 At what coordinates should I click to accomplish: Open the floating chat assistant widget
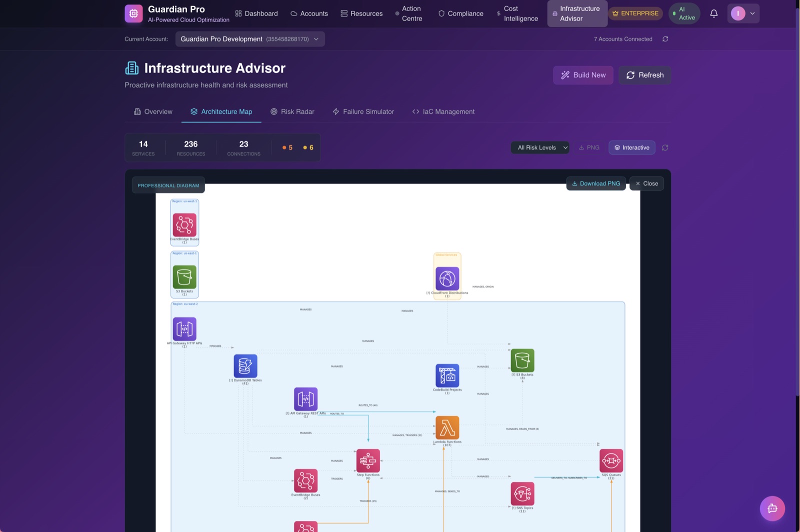click(x=772, y=508)
